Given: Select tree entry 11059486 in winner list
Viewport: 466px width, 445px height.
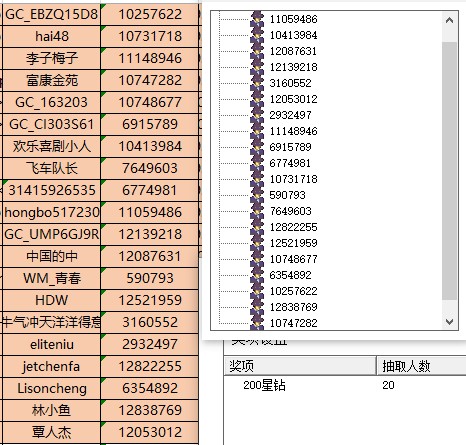Looking at the screenshot, I should [293, 19].
